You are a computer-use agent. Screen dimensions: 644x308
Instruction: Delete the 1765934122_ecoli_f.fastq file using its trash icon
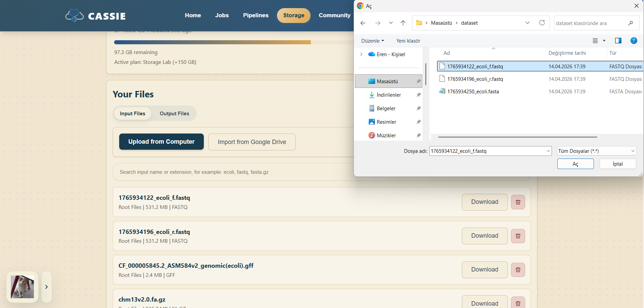(x=518, y=202)
